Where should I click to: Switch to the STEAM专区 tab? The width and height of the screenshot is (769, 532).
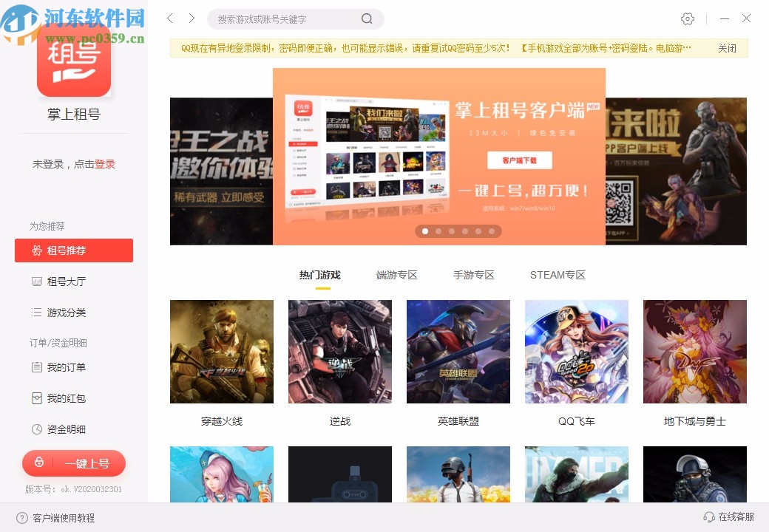[x=558, y=274]
